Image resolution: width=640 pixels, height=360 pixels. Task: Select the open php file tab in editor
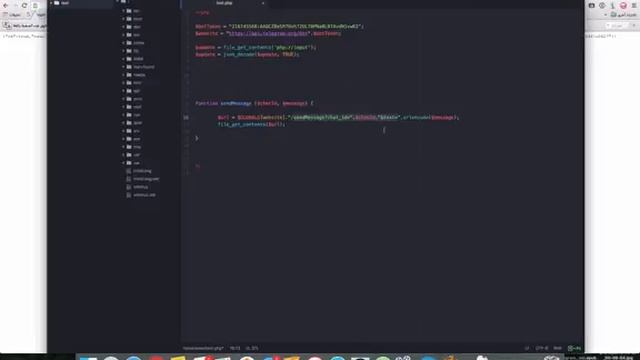point(224,3)
